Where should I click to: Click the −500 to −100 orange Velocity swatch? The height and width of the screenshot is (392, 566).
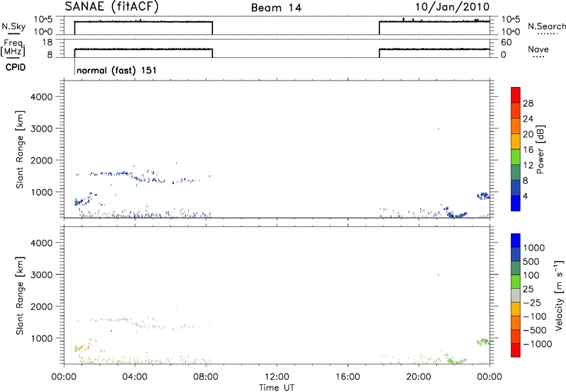[x=516, y=323]
